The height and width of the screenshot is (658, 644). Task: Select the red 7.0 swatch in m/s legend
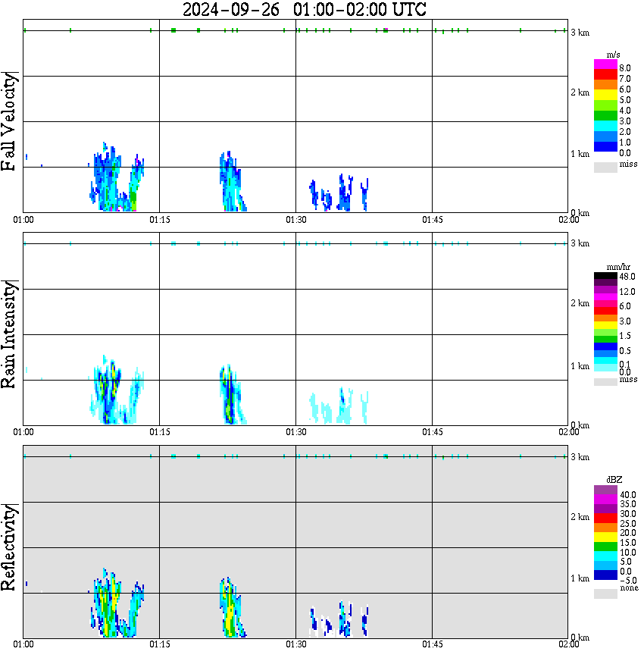pos(605,75)
